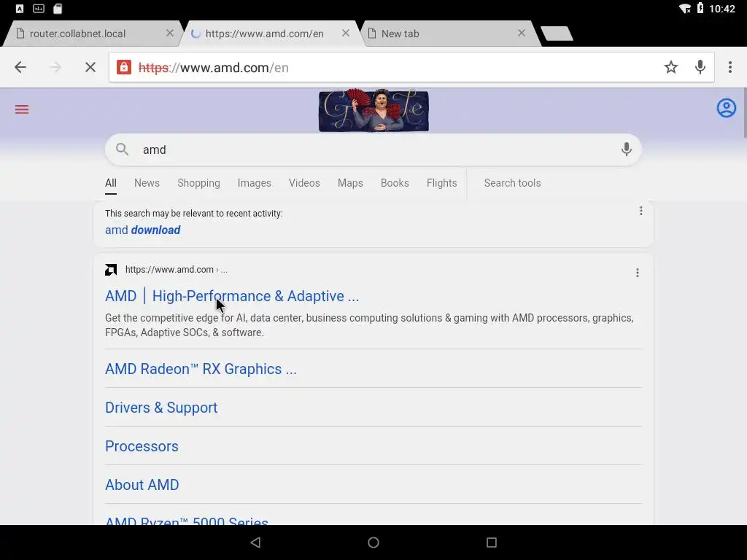Click the Google doodle image
This screenshot has width=747, height=560.
click(373, 110)
